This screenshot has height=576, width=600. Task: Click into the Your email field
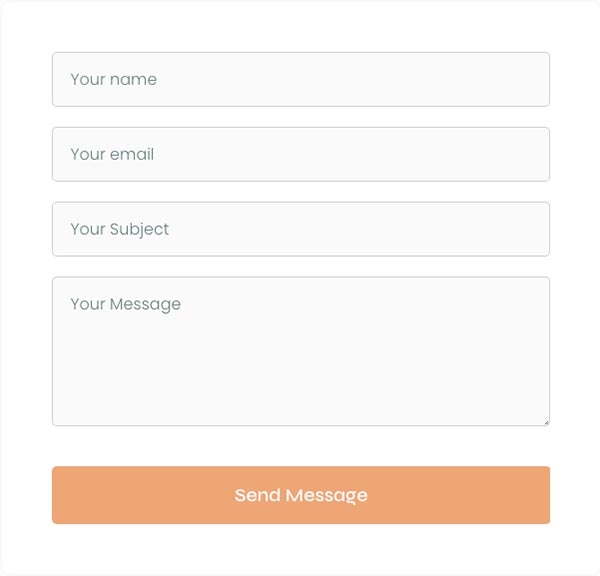300,154
